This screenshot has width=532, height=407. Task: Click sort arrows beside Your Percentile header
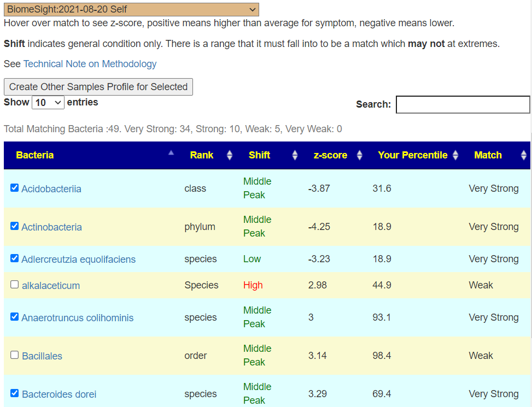455,155
